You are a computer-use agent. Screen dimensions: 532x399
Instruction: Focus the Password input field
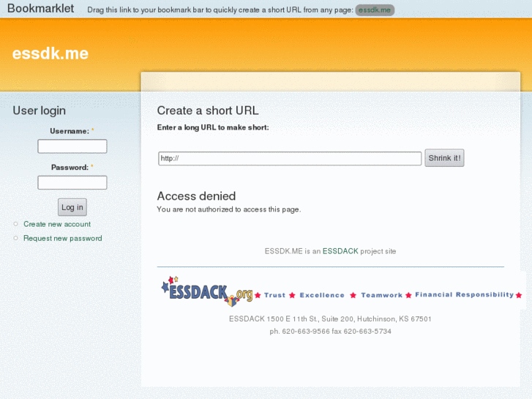[72, 183]
